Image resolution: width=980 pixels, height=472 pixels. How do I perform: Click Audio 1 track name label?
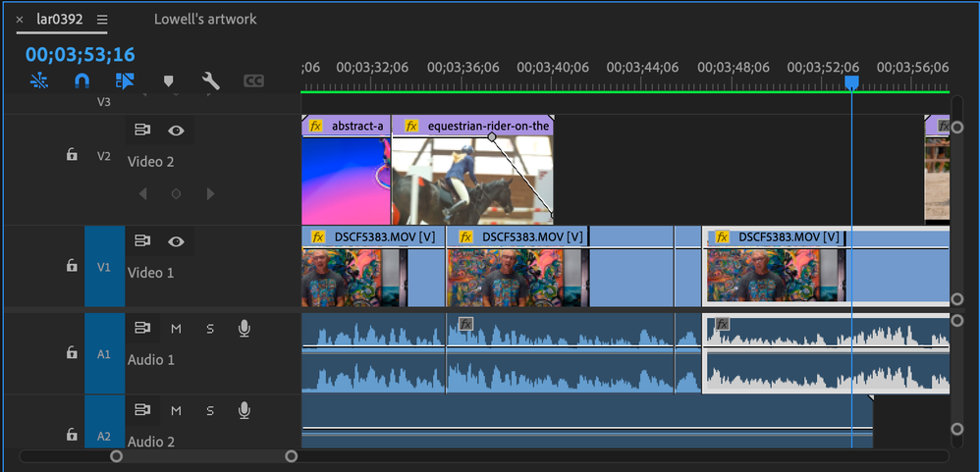click(x=150, y=360)
